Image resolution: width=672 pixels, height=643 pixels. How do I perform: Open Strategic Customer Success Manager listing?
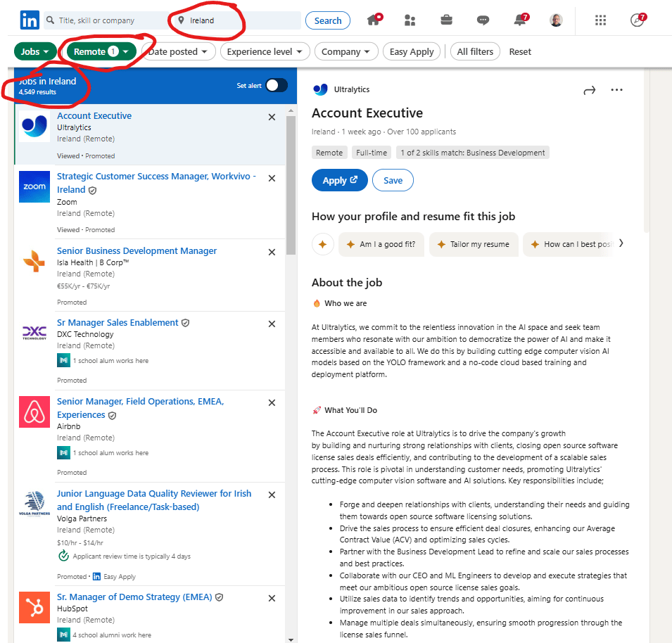coord(156,182)
